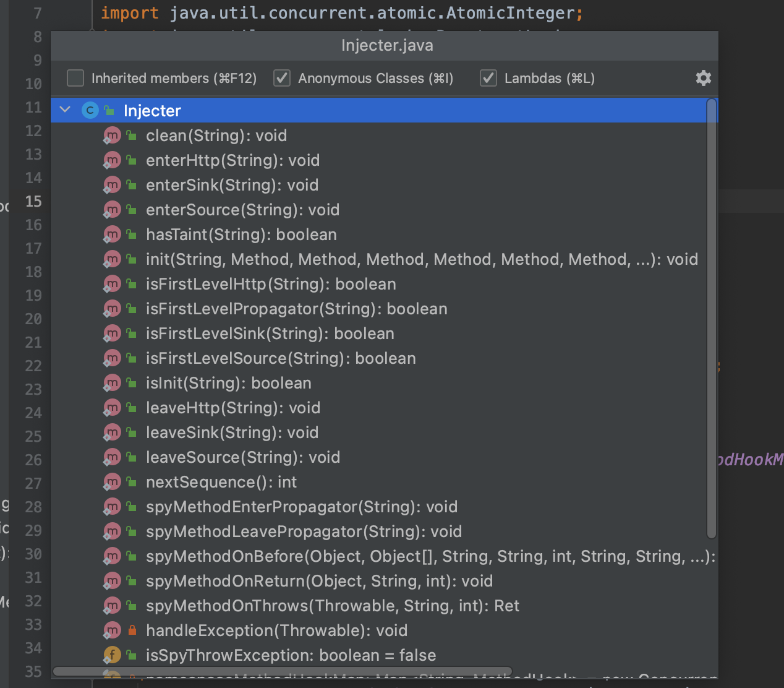This screenshot has height=688, width=784.
Task: Click line number 15 in gutter
Action: click(33, 202)
